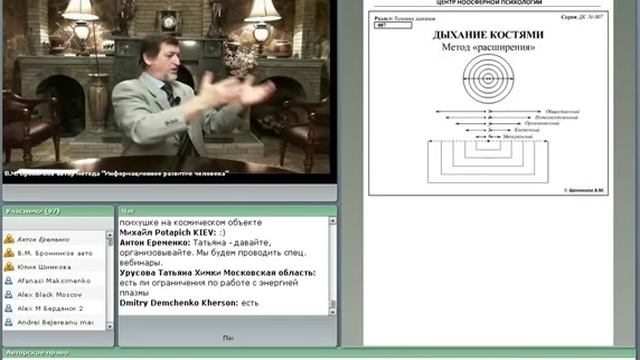Image resolution: width=640 pixels, height=360 pixels.
Task: Click the Михайл Potapich KIEV chat name
Action: [169, 233]
